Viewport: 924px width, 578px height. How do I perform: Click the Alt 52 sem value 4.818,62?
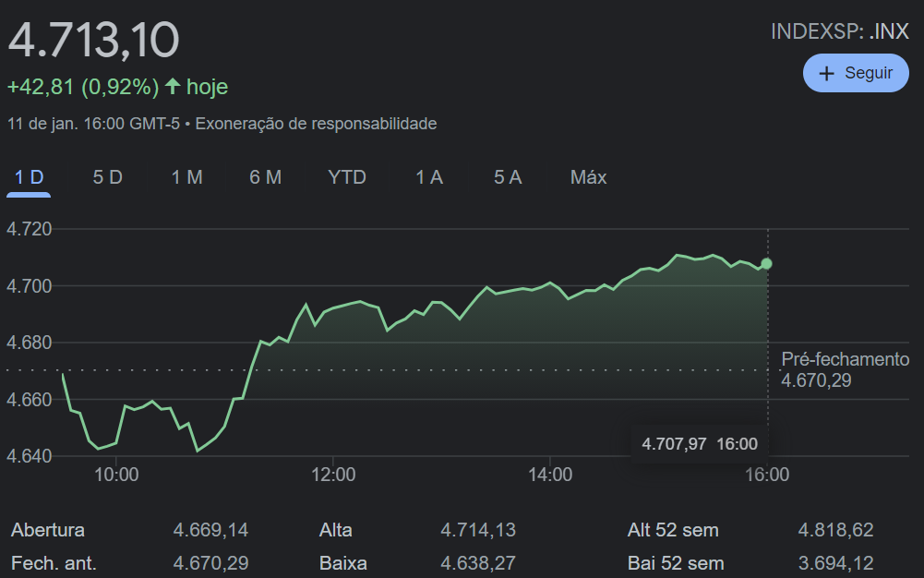835,530
